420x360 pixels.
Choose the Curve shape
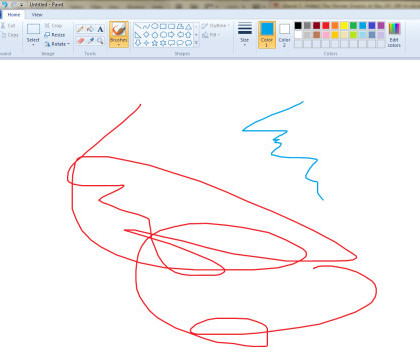146,26
